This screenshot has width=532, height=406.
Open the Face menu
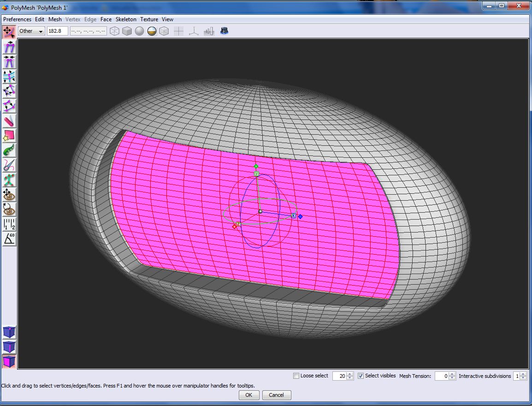pyautogui.click(x=106, y=19)
